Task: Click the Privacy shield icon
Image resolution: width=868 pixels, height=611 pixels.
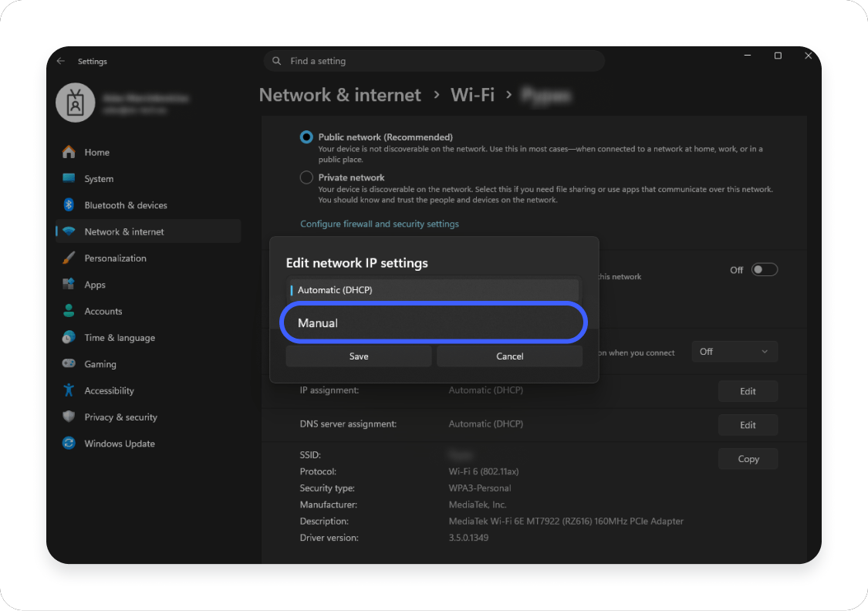Action: pos(69,416)
